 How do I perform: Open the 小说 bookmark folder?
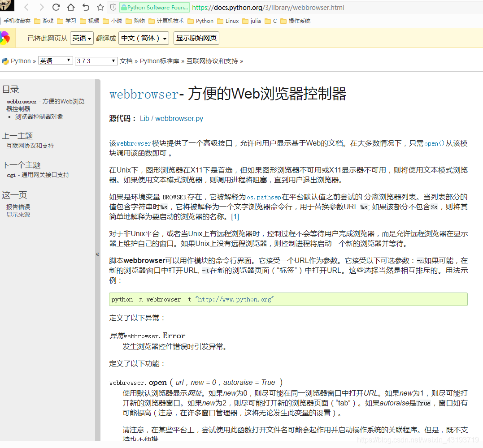113,21
